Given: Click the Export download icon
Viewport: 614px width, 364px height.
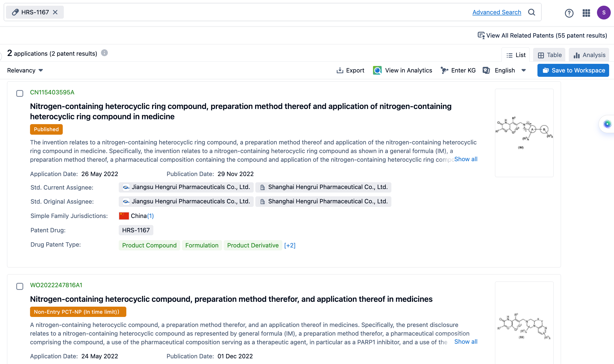Looking at the screenshot, I should point(340,70).
